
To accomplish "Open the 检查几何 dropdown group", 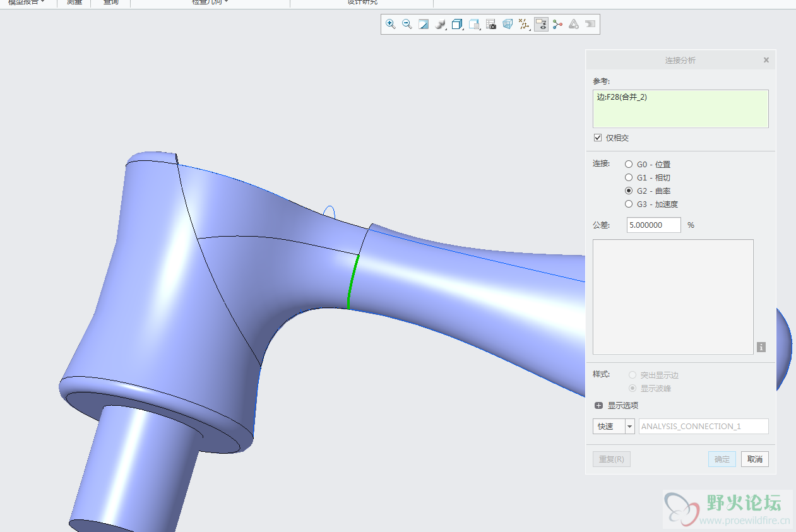I will point(210,2).
